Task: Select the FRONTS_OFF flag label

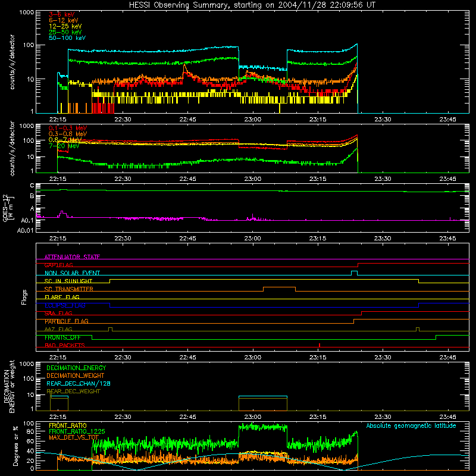Action: [62, 337]
